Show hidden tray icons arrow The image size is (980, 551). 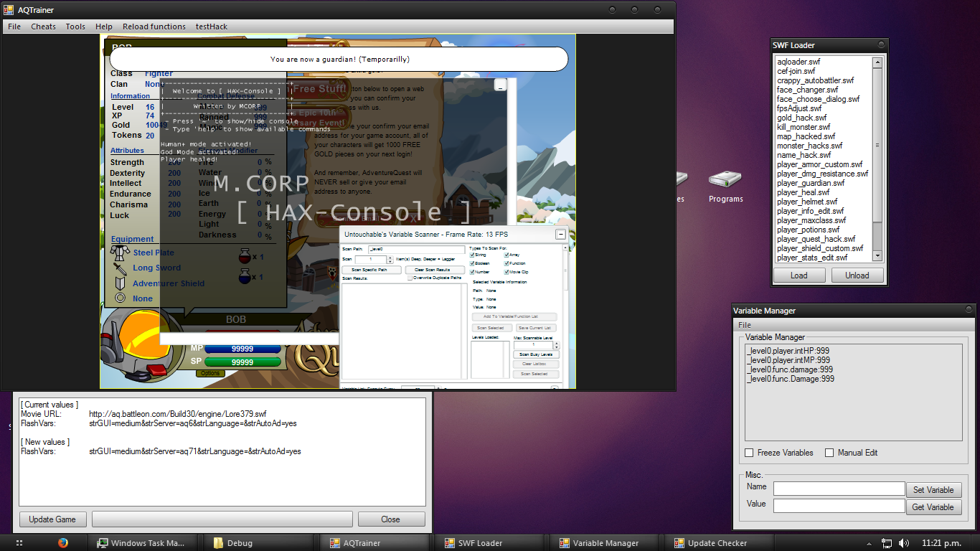(870, 543)
